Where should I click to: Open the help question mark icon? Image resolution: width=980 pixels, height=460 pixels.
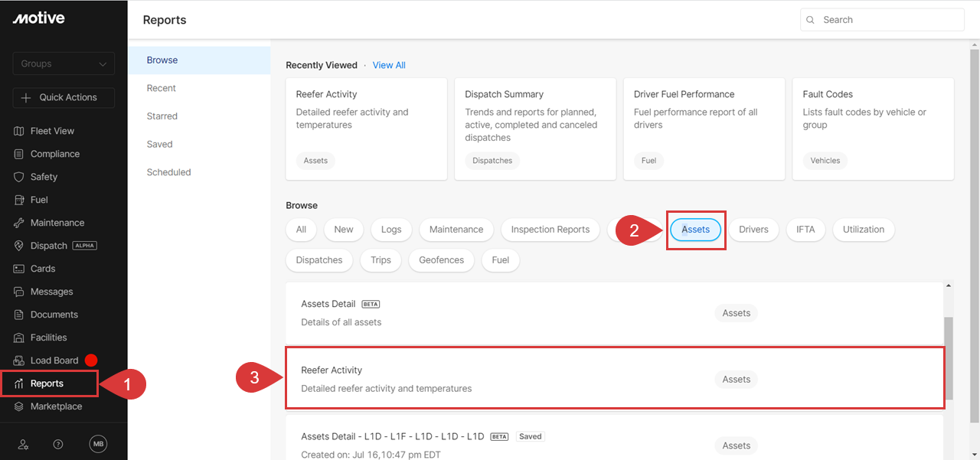58,444
